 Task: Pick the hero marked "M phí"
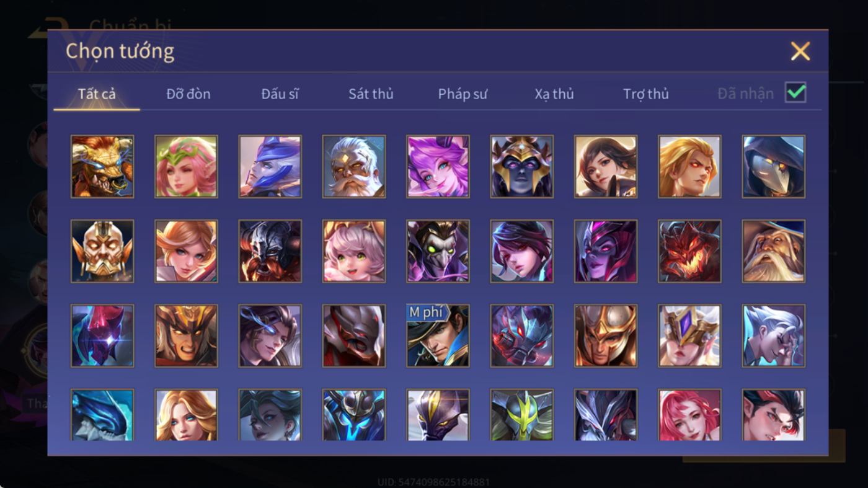tap(438, 335)
